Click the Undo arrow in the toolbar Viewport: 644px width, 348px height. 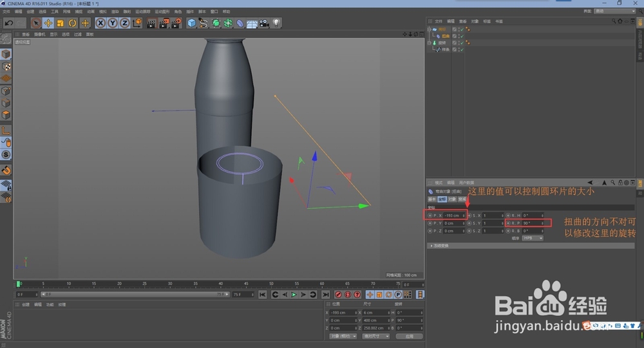[x=10, y=23]
